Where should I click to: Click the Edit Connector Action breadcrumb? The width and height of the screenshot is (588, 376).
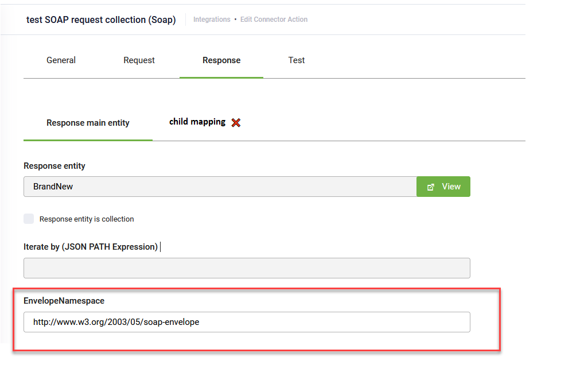click(x=274, y=20)
